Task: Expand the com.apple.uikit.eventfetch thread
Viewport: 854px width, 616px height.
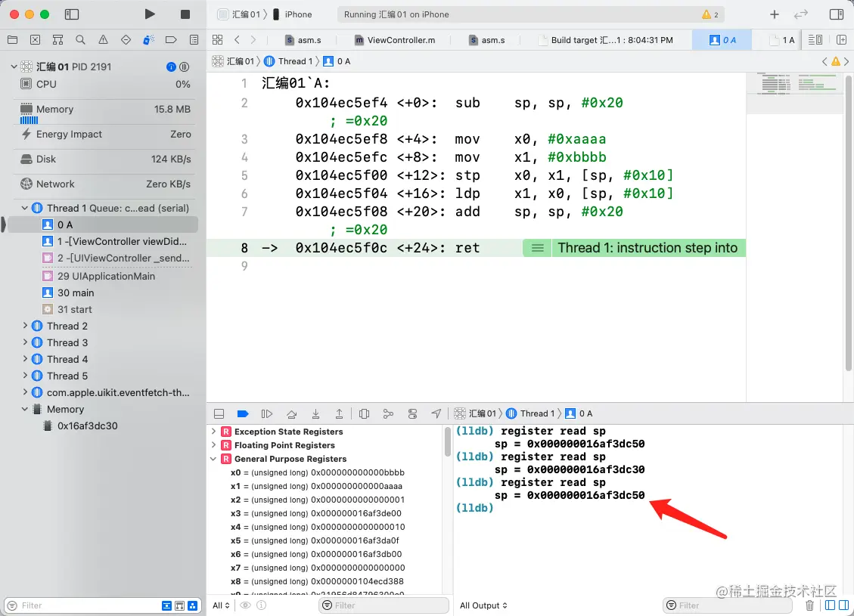Action: point(24,392)
